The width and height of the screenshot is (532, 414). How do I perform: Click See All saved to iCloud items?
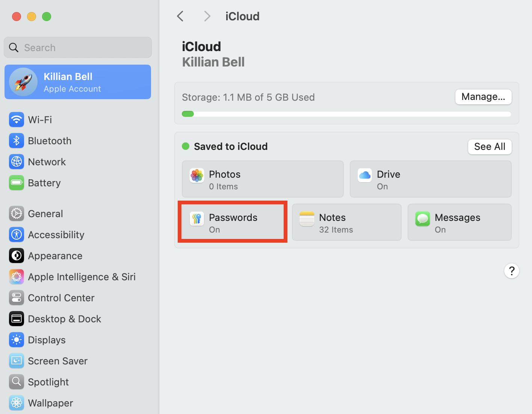click(x=490, y=147)
